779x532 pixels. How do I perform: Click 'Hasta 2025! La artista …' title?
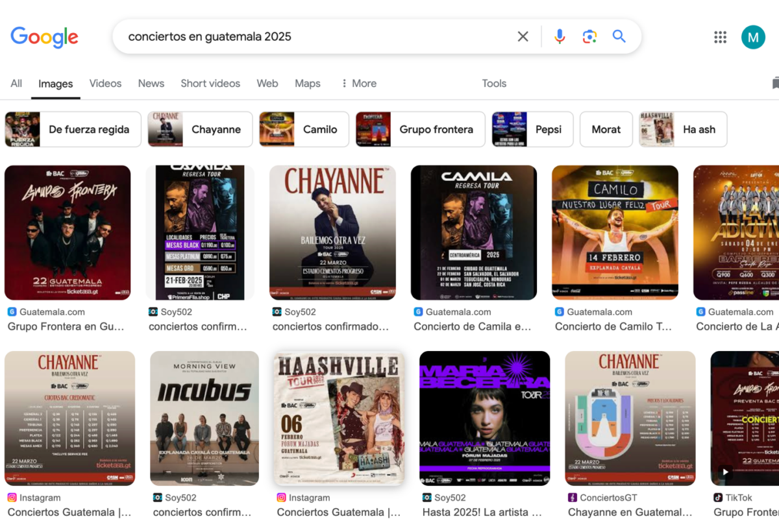(482, 512)
